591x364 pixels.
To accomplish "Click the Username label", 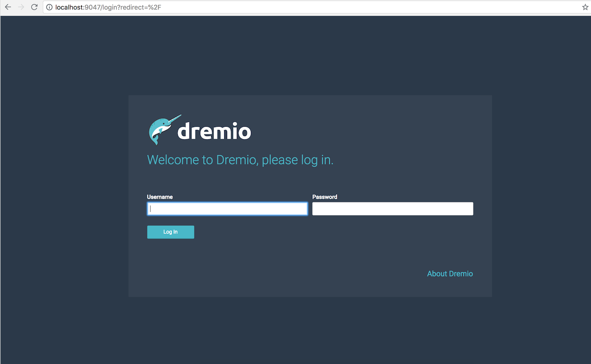I will [160, 197].
